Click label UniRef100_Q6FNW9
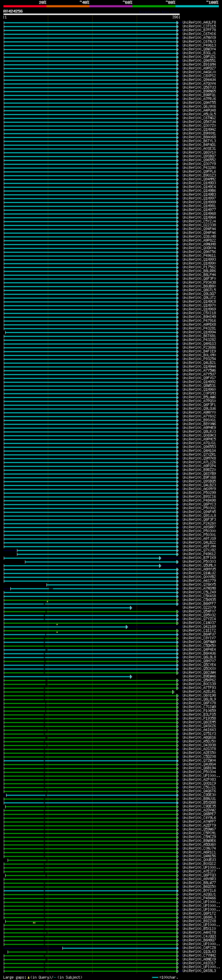The width and height of the screenshot is (222, 980). (x=199, y=642)
